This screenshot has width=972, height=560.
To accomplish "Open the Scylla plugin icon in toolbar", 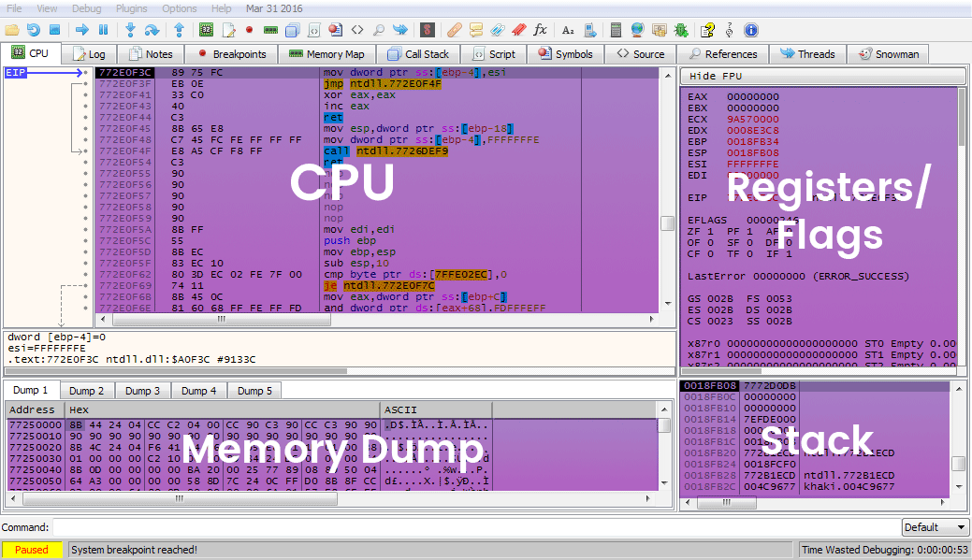I will click(x=427, y=30).
